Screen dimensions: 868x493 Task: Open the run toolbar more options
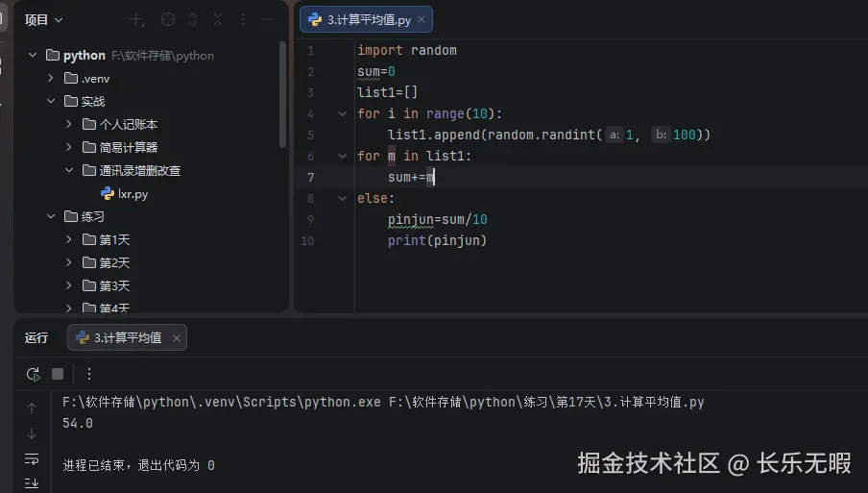[88, 374]
